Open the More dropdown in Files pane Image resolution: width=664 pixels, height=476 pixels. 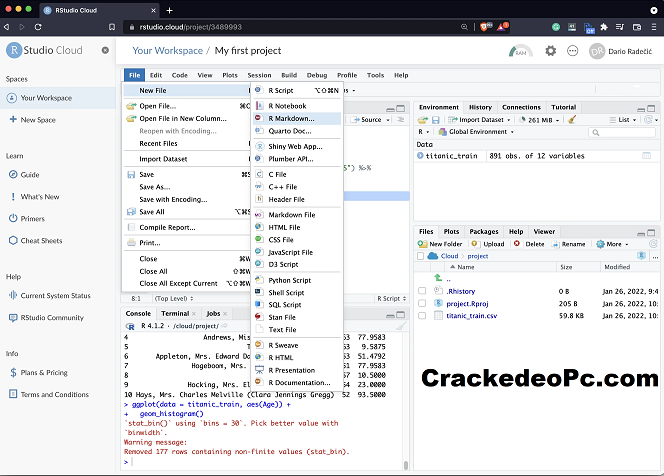(x=612, y=244)
